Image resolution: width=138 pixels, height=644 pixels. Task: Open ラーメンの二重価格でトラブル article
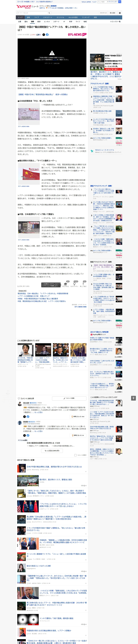[56, 555]
